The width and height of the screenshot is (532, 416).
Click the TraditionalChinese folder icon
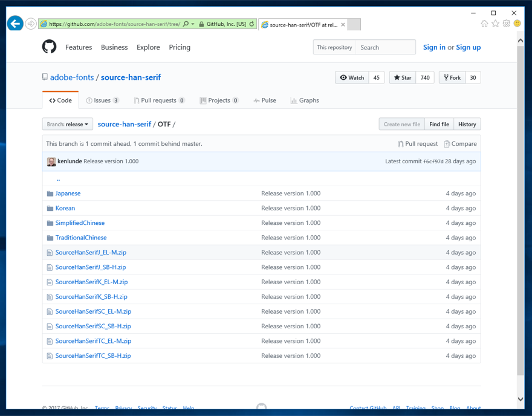pos(50,238)
